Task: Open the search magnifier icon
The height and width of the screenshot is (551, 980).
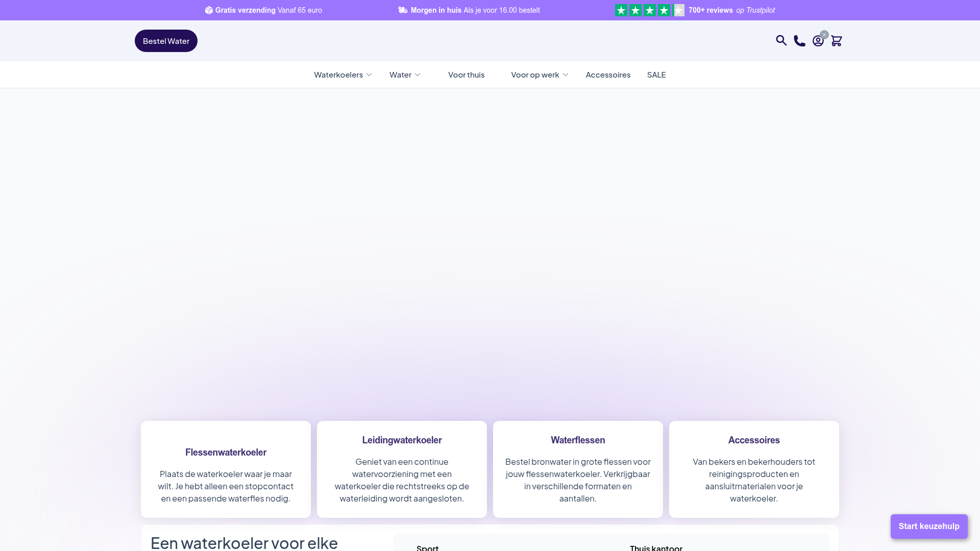Action: click(x=781, y=40)
